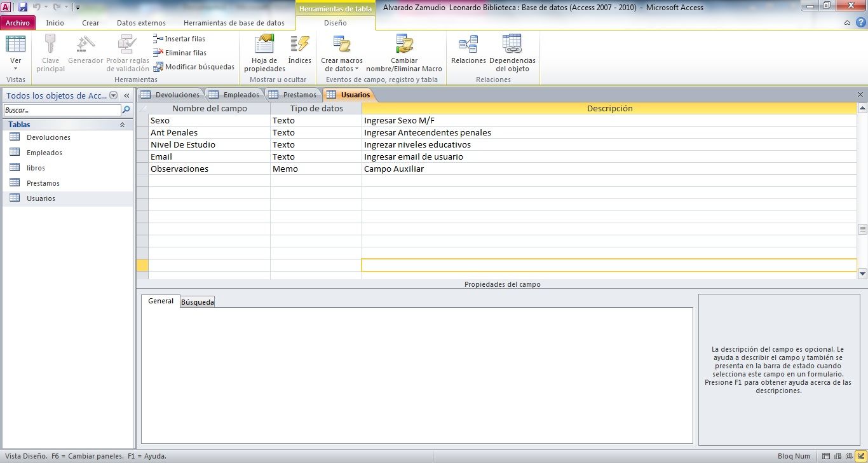Click the Undo arrow in quick access toolbar
868x463 pixels.
(36, 7)
